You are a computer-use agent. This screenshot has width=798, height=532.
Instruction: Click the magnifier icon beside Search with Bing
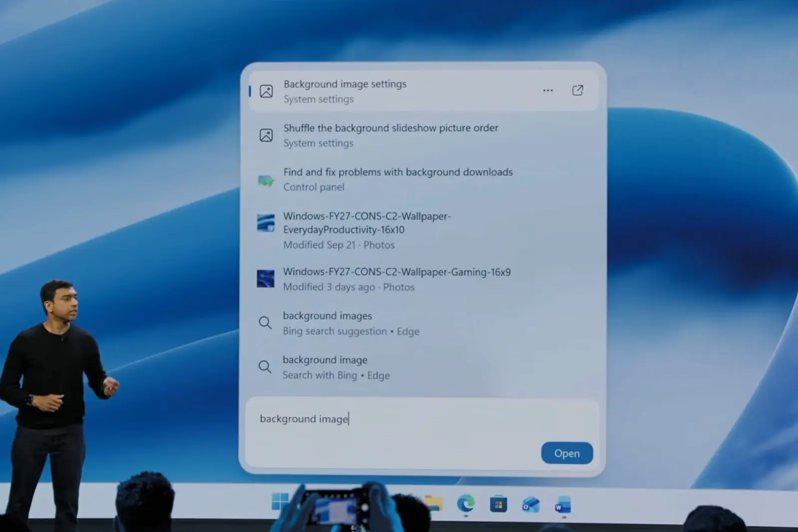pos(265,367)
